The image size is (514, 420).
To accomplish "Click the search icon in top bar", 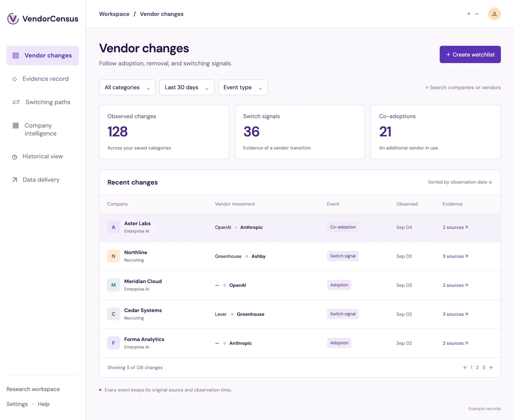I will click(x=469, y=14).
